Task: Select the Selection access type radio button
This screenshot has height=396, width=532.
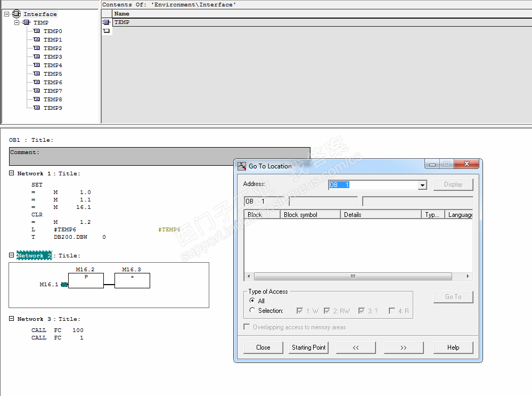Action: 252,310
